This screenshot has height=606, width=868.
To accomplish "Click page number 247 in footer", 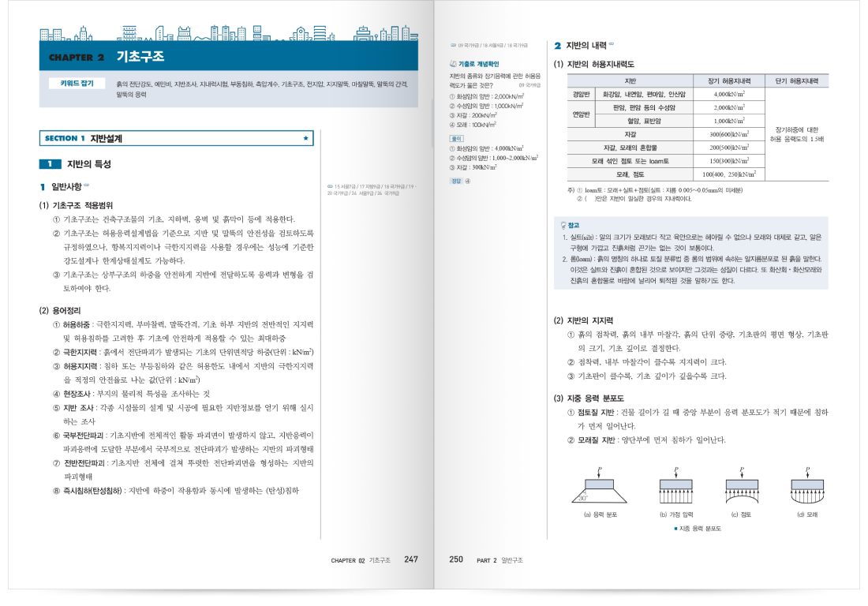I will pyautogui.click(x=411, y=559).
